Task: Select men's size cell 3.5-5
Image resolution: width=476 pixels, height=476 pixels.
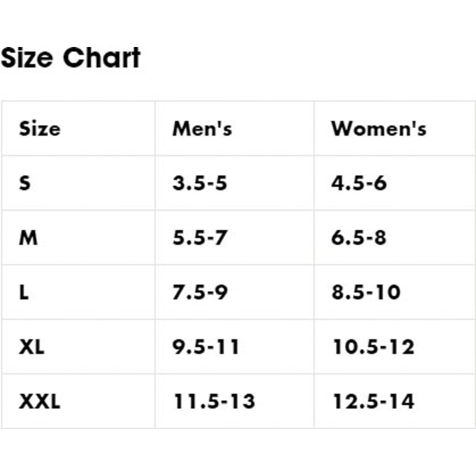Action: coord(199,183)
